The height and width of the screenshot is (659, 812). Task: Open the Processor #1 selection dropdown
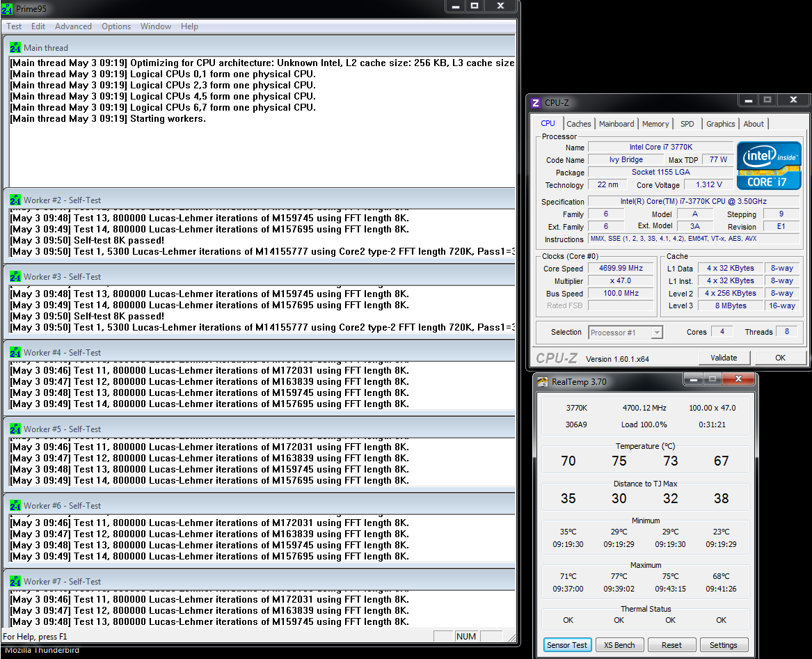pos(626,333)
